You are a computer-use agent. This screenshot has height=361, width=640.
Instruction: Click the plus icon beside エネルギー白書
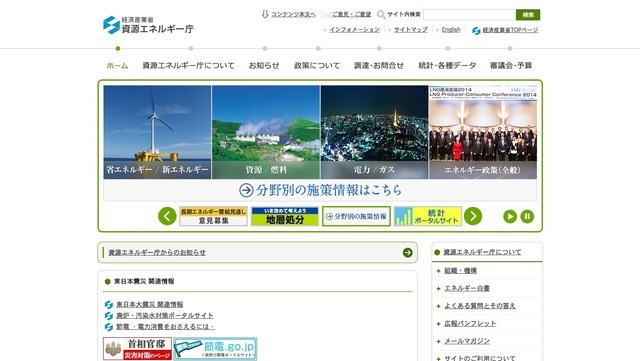tap(438, 288)
